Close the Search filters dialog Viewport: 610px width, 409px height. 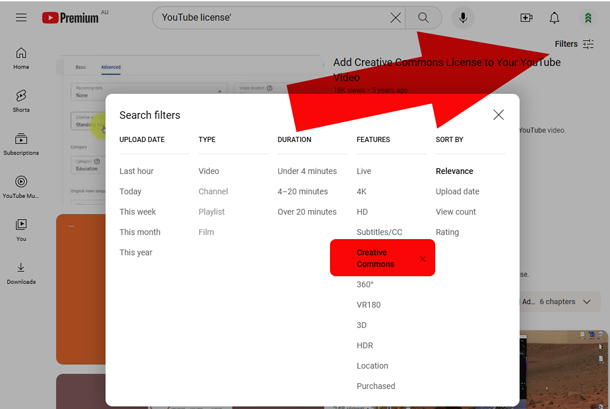coord(498,115)
